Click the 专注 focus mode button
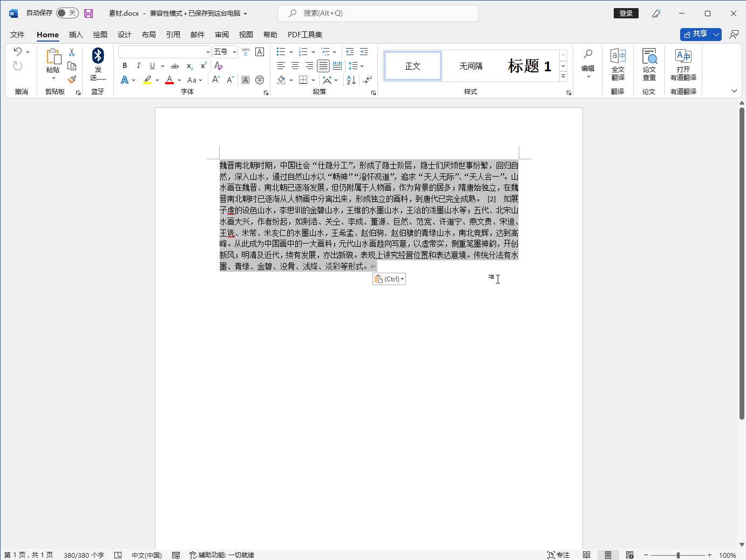746x560 pixels. click(559, 555)
